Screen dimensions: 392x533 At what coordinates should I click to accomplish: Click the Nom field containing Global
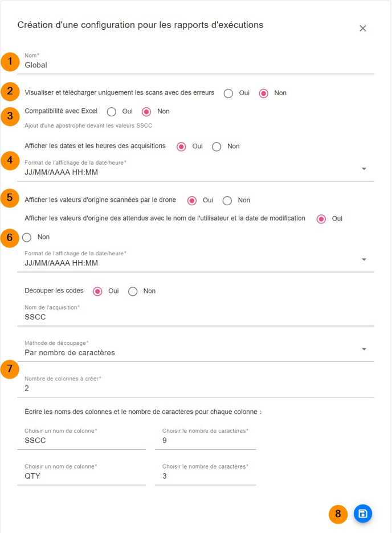pyautogui.click(x=194, y=65)
